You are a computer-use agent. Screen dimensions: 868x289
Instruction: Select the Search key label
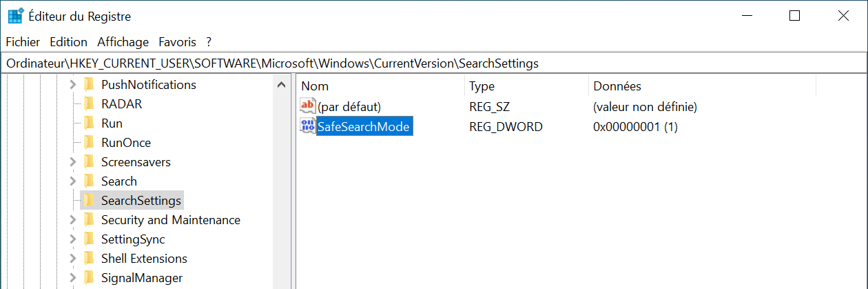click(x=119, y=181)
